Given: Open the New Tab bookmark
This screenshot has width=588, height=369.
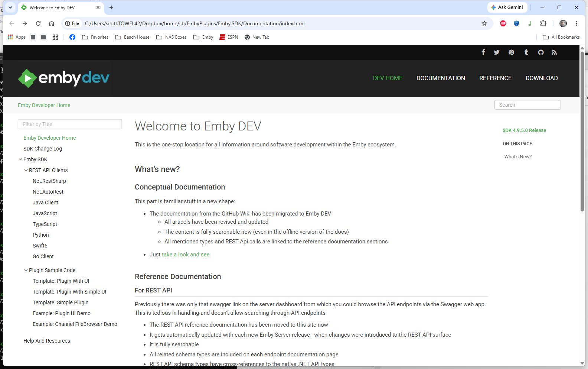Looking at the screenshot, I should (x=257, y=37).
